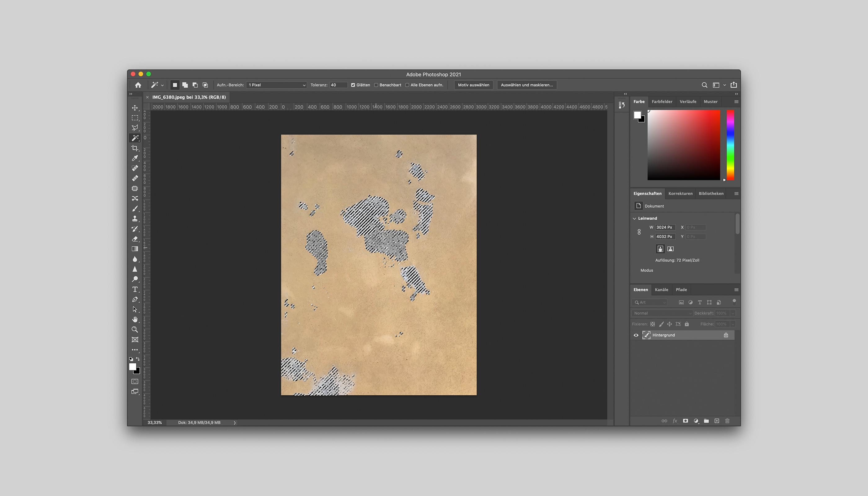Select the Type tool
This screenshot has height=496, width=868.
[x=135, y=289]
